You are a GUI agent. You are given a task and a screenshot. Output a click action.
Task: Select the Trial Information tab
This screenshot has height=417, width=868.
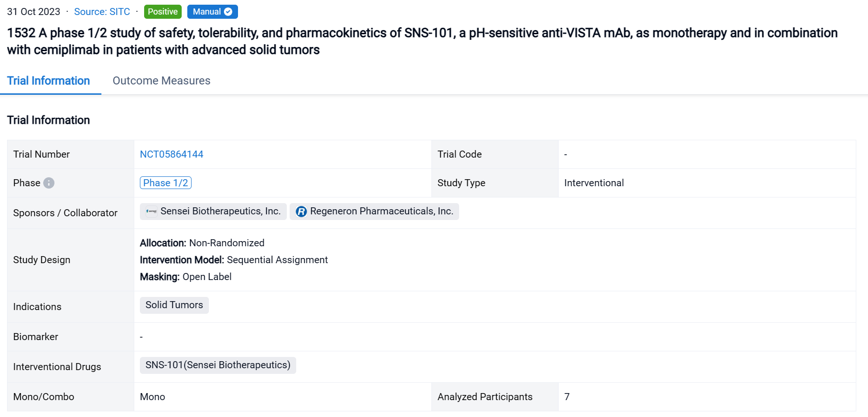click(48, 81)
